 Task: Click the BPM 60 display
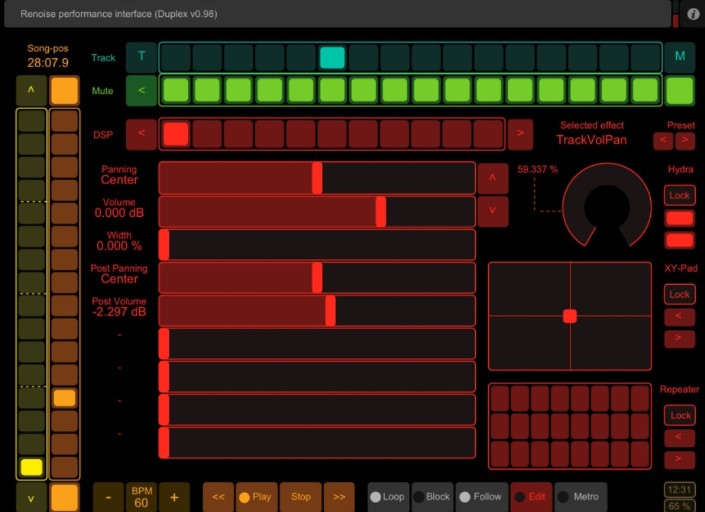coord(141,497)
